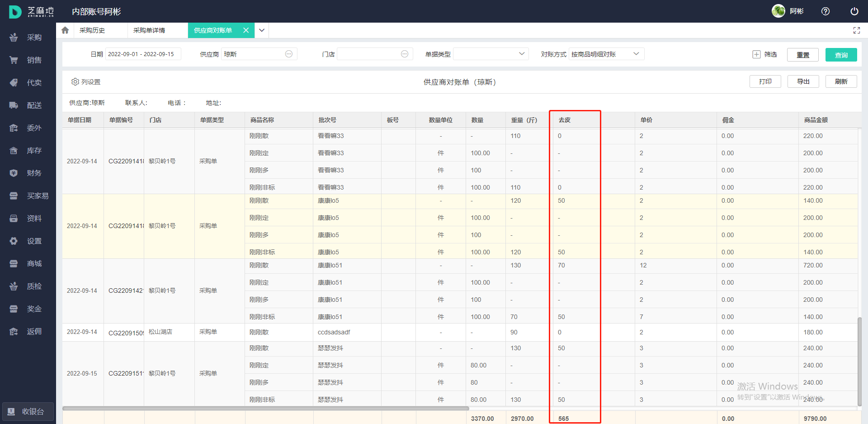Click the 去皮 column header
Image resolution: width=868 pixels, height=424 pixels.
coord(565,120)
